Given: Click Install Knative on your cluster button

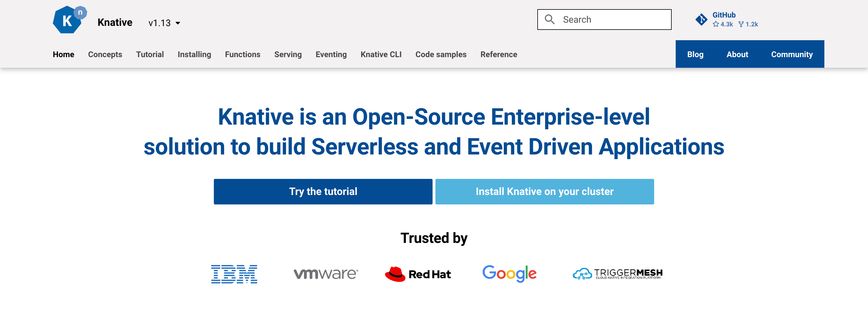Looking at the screenshot, I should coord(545,192).
